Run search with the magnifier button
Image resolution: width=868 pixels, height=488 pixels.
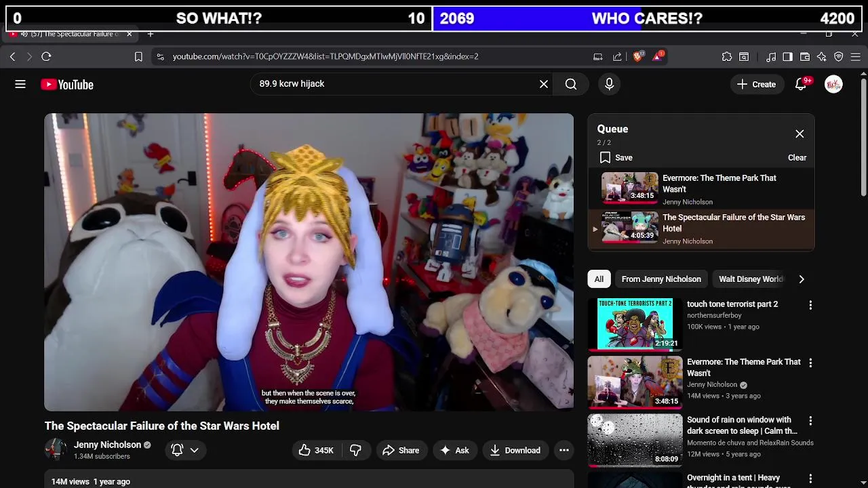pyautogui.click(x=571, y=84)
